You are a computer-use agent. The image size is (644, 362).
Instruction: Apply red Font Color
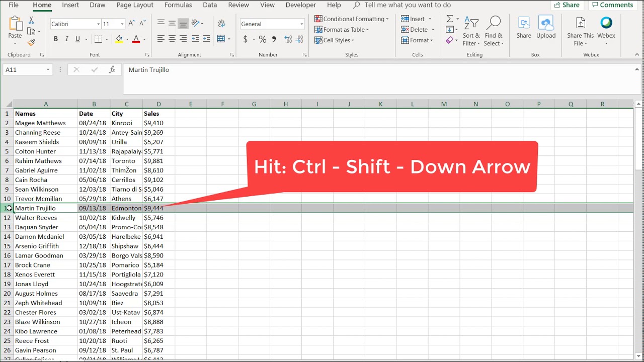[x=136, y=39]
